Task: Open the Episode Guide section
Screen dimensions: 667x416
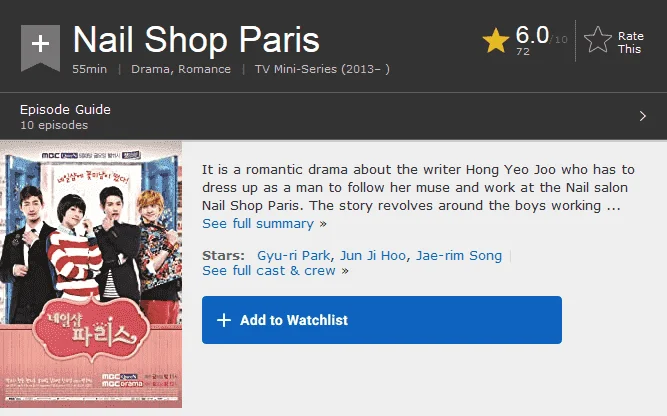Action: tap(65, 109)
